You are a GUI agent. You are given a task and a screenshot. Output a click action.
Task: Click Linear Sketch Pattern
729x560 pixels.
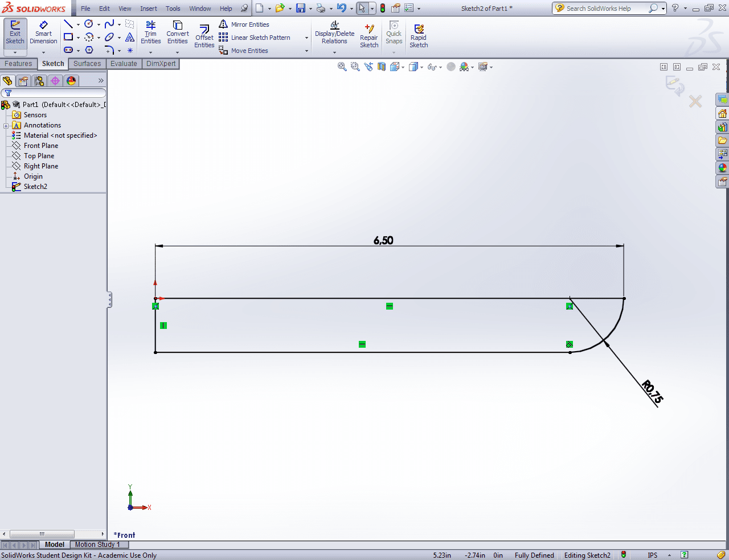tap(255, 38)
